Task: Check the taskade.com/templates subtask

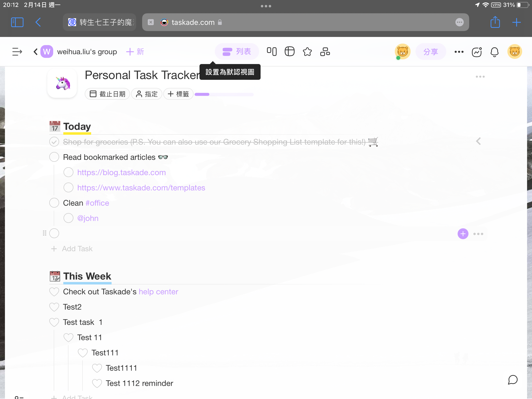Action: (68, 187)
